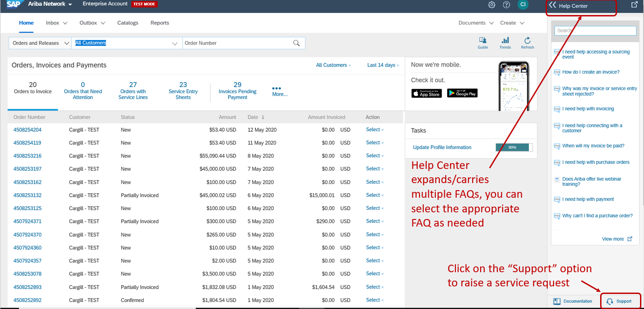644x309 pixels.
Task: Click document icon beside live webinar training
Action: coord(557,179)
